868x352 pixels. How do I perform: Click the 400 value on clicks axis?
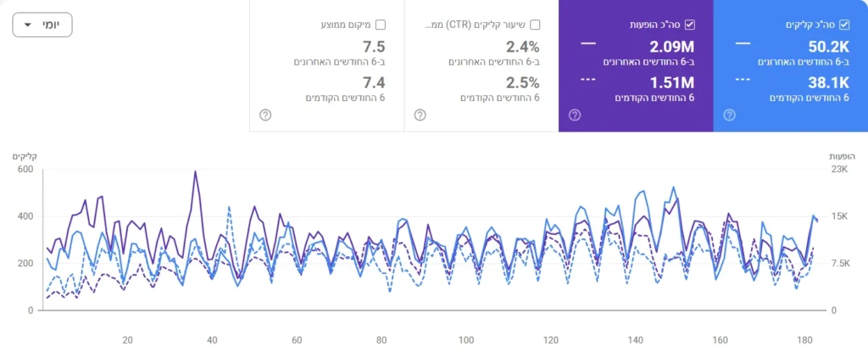click(27, 217)
